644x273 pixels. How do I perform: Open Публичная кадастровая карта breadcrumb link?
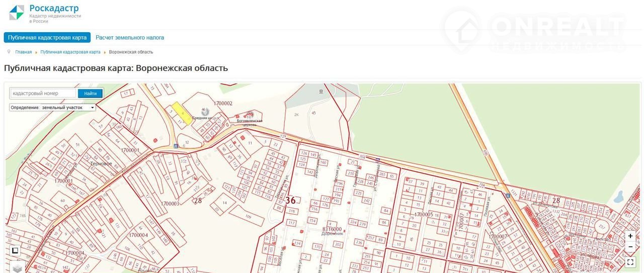tap(70, 52)
